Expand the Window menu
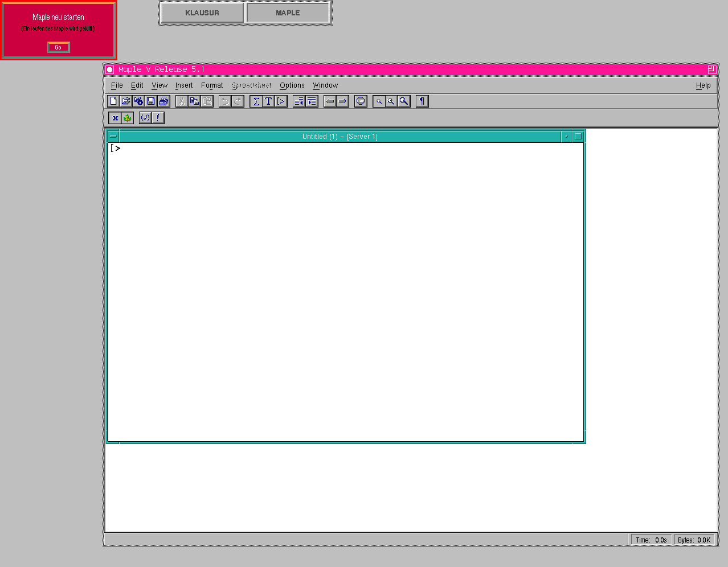The image size is (728, 567). pos(325,85)
